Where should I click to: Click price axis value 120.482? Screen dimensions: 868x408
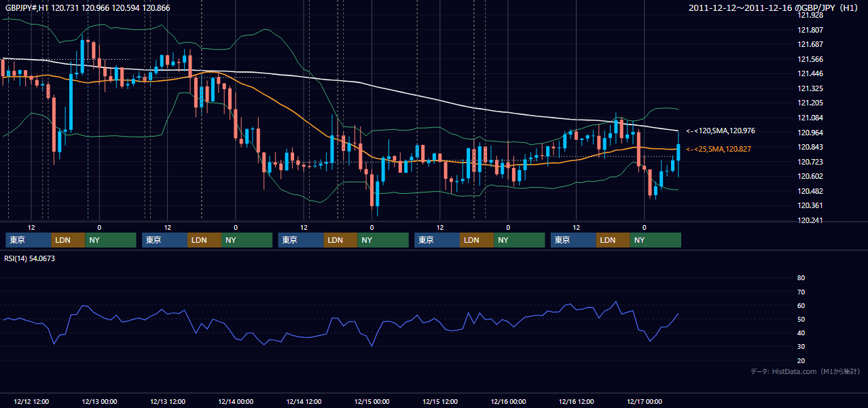pos(810,191)
